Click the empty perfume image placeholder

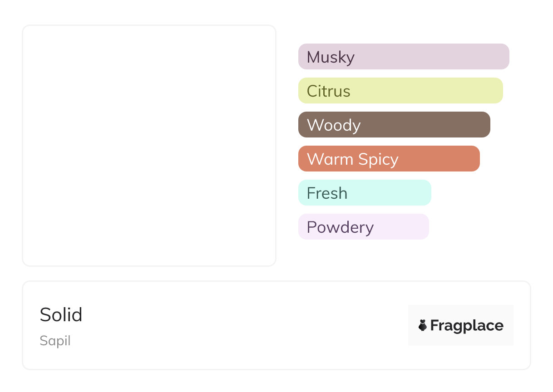[x=149, y=145]
